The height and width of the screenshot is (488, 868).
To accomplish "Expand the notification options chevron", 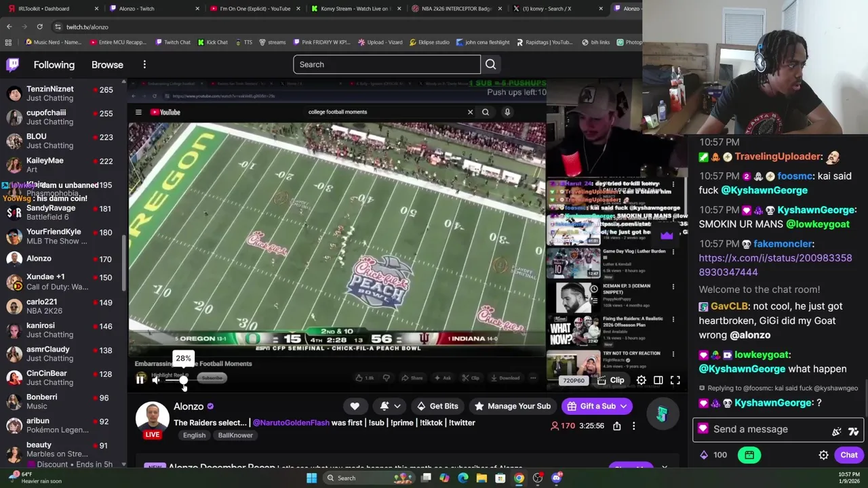I will [397, 406].
